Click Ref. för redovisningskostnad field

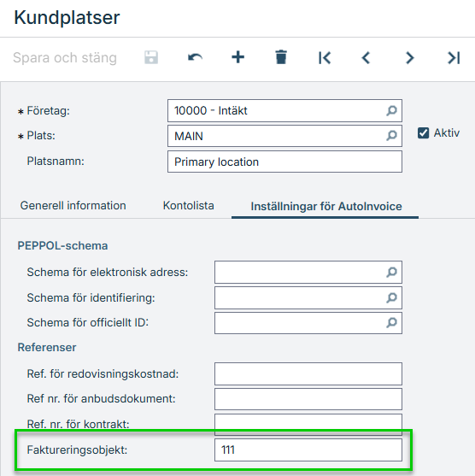click(308, 373)
